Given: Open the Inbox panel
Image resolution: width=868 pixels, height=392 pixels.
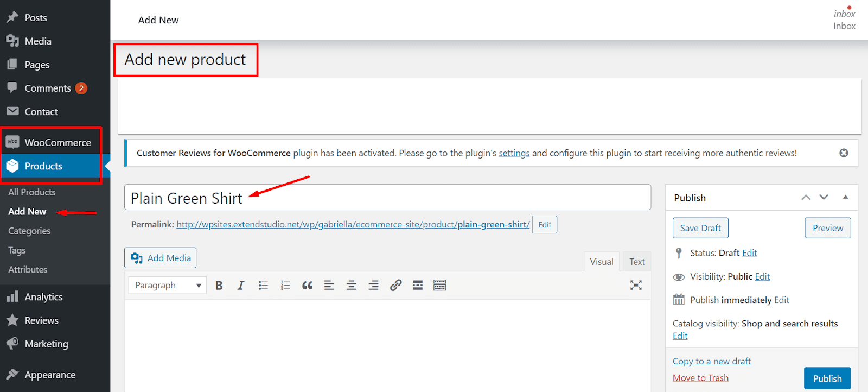Looking at the screenshot, I should click(x=844, y=20).
